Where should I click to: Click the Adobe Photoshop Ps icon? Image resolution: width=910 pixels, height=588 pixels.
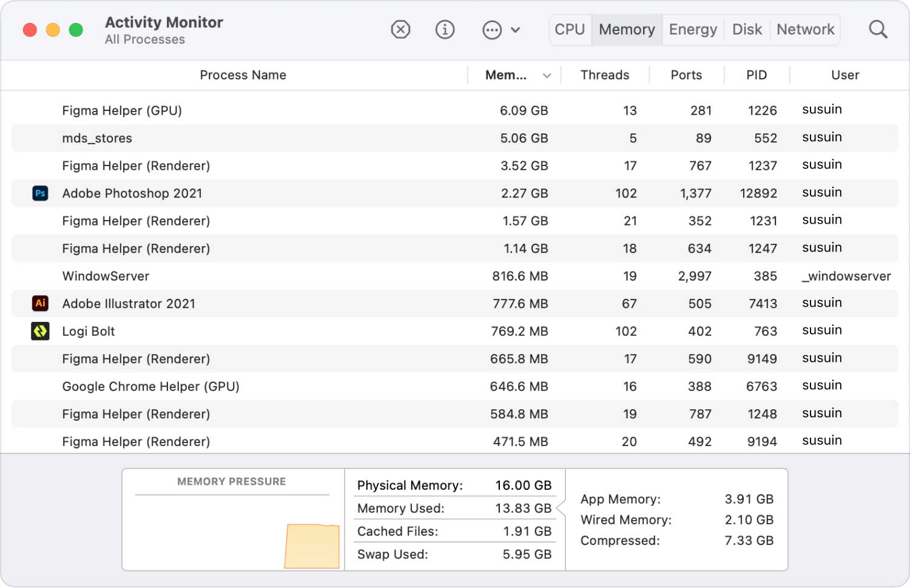click(40, 193)
